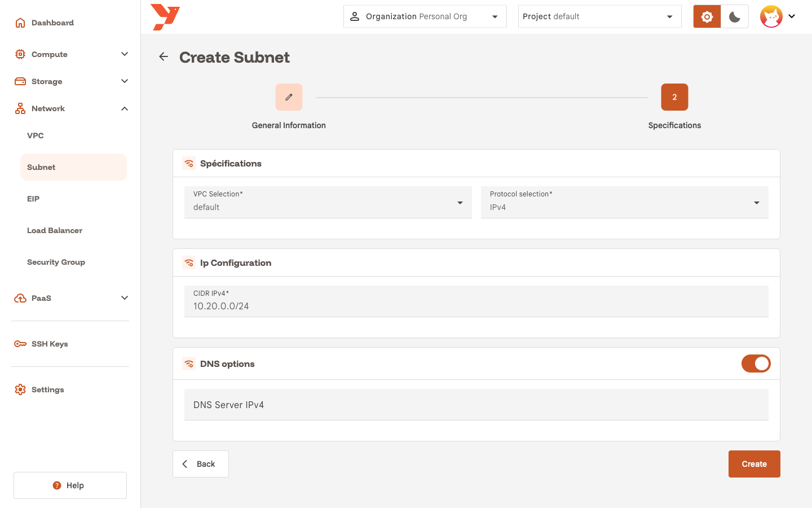Viewport: 812px width, 508px height.
Task: Click the Dashboard label in sidebar
Action: 52,23
